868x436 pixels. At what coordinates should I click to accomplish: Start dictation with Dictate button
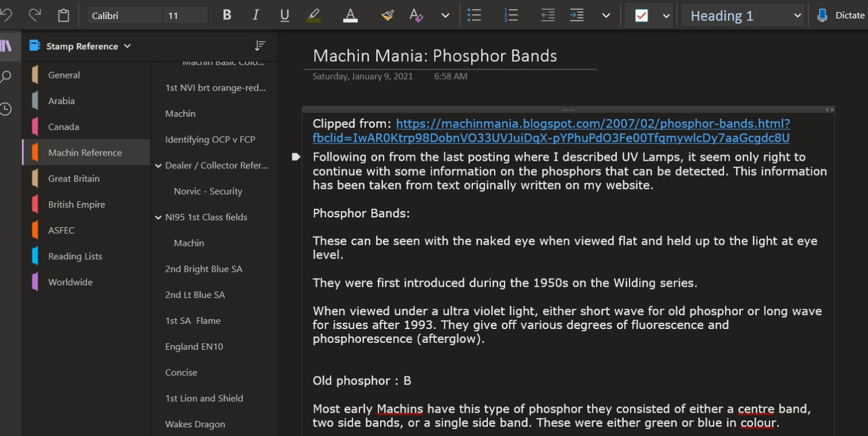coord(841,16)
